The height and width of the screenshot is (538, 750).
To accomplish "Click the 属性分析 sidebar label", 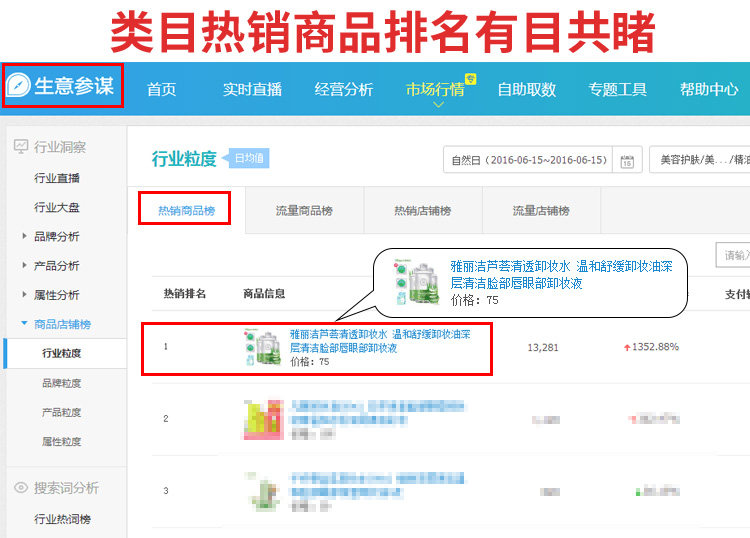I will coord(57,295).
